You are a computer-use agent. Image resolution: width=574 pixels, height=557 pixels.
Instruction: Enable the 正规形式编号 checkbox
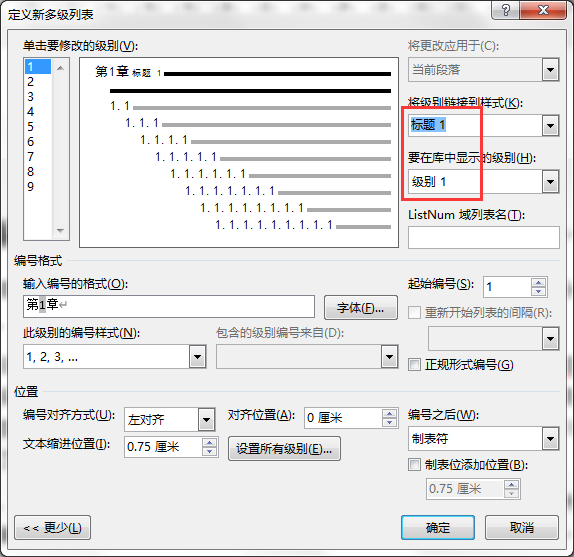click(414, 365)
